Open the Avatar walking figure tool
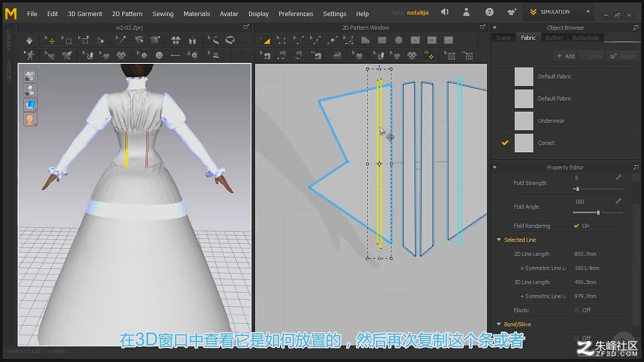Image resolution: width=644 pixels, height=362 pixels. pyautogui.click(x=30, y=55)
